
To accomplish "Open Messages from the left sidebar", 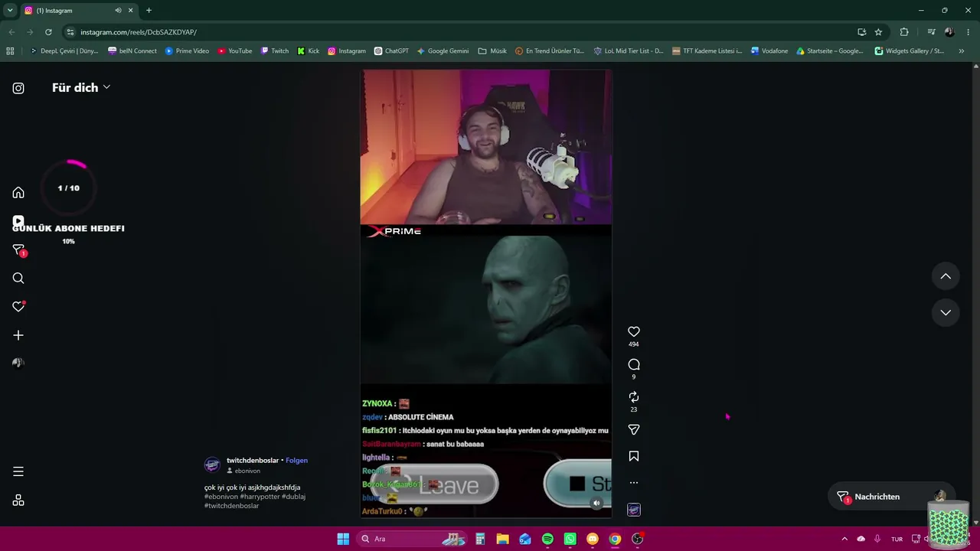I will click(x=18, y=250).
